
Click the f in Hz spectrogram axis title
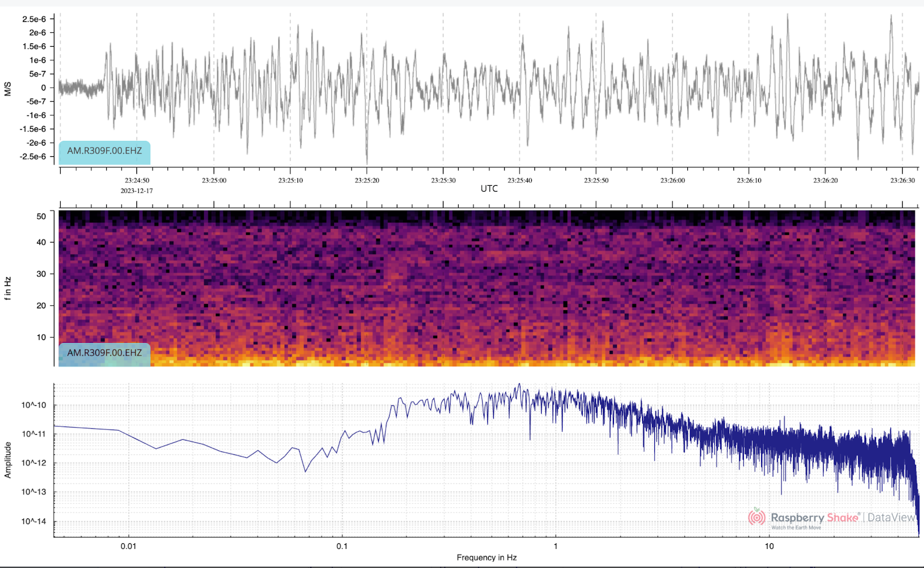pos(8,287)
